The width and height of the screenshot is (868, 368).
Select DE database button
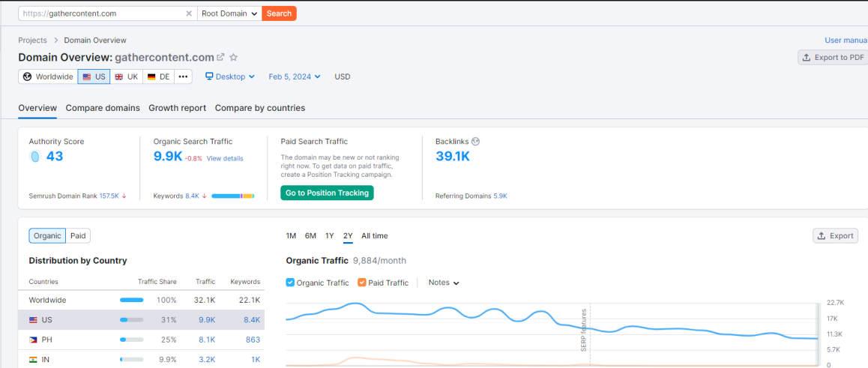[x=158, y=76]
